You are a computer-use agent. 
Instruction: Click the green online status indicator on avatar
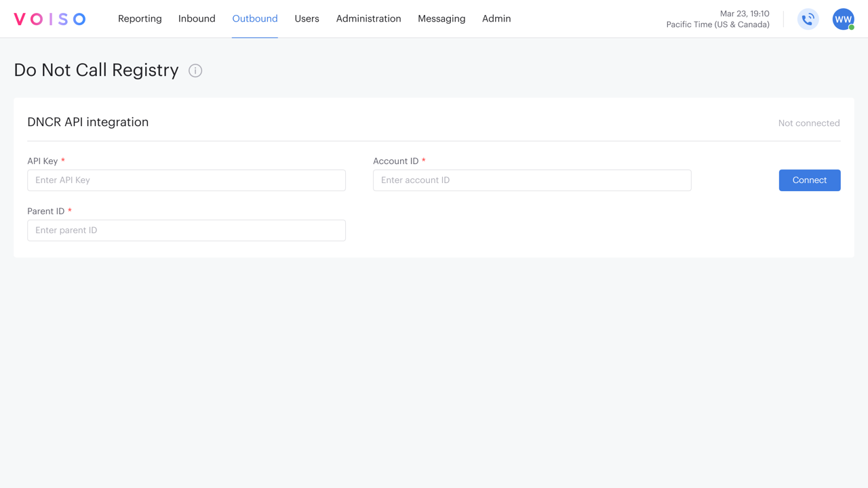pos(851,27)
